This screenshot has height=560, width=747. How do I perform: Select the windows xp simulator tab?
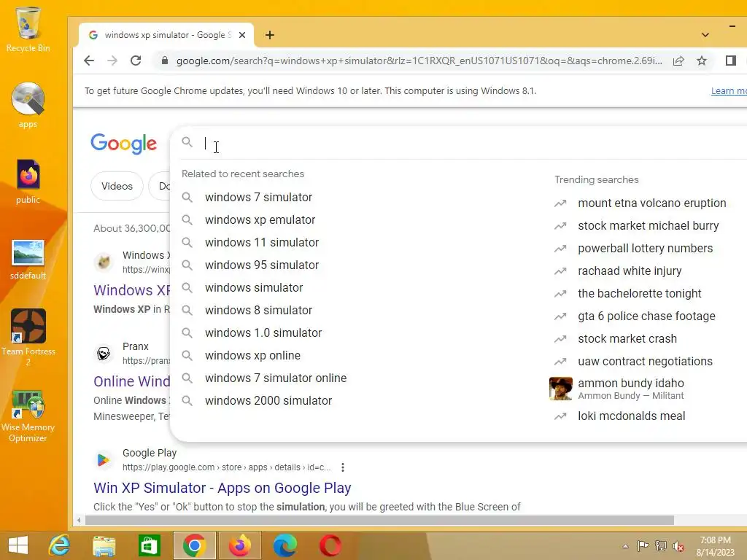tap(166, 35)
